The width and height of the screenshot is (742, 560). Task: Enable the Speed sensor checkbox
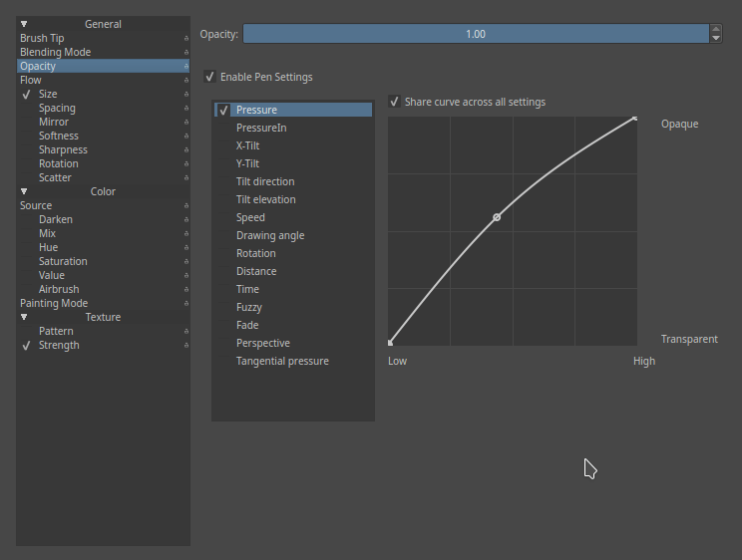223,217
